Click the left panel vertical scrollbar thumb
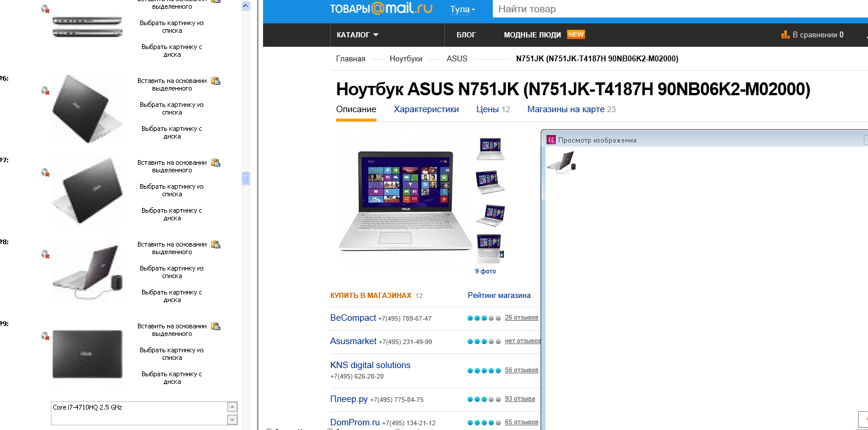 coord(245,178)
